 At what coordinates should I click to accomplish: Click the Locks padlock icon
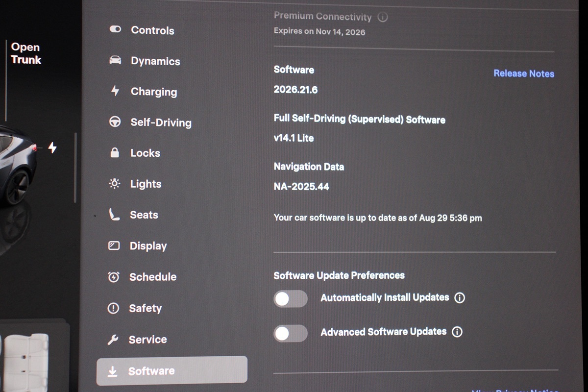[115, 152]
